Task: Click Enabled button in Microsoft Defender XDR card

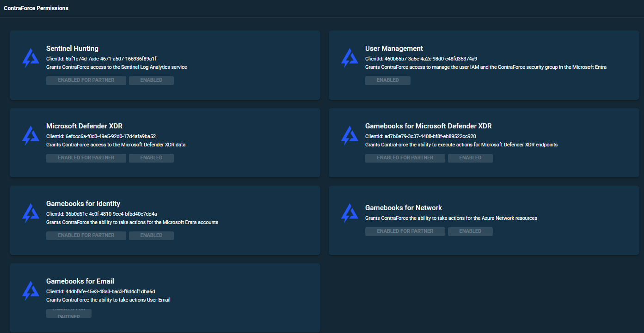Action: click(151, 158)
